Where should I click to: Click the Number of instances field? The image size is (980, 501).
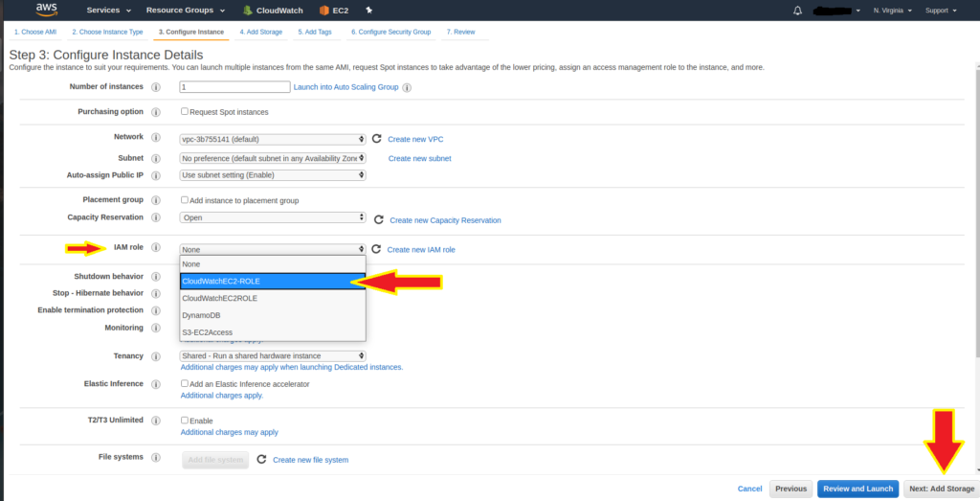pyautogui.click(x=234, y=86)
